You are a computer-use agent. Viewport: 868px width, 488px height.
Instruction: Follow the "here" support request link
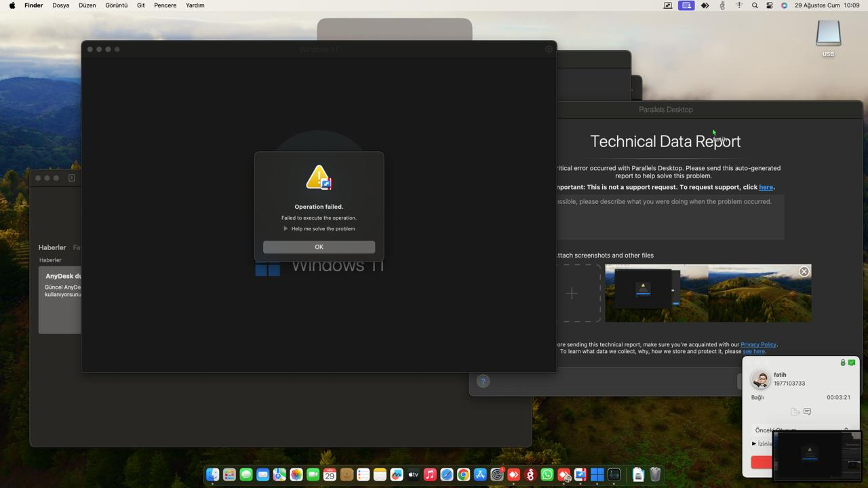click(x=766, y=187)
